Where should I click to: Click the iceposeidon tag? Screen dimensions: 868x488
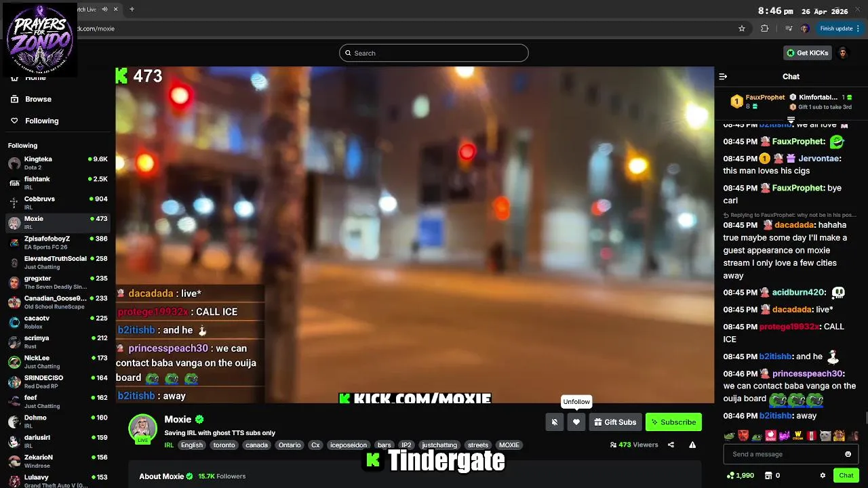pos(348,445)
